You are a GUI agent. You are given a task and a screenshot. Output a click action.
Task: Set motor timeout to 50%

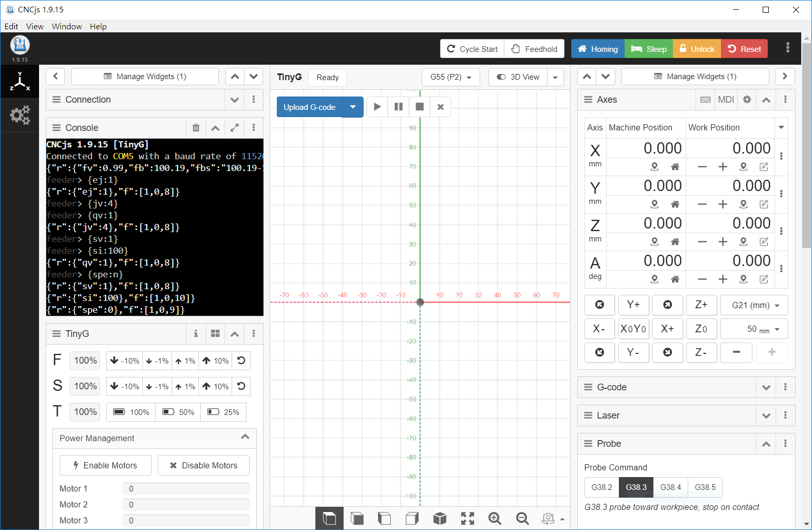[x=178, y=412]
